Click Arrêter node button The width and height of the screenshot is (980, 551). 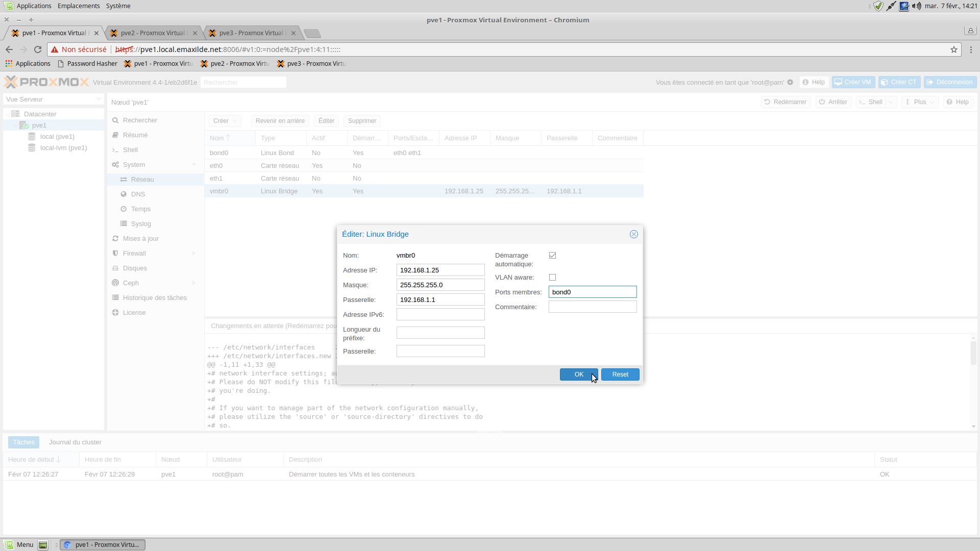[x=834, y=102]
